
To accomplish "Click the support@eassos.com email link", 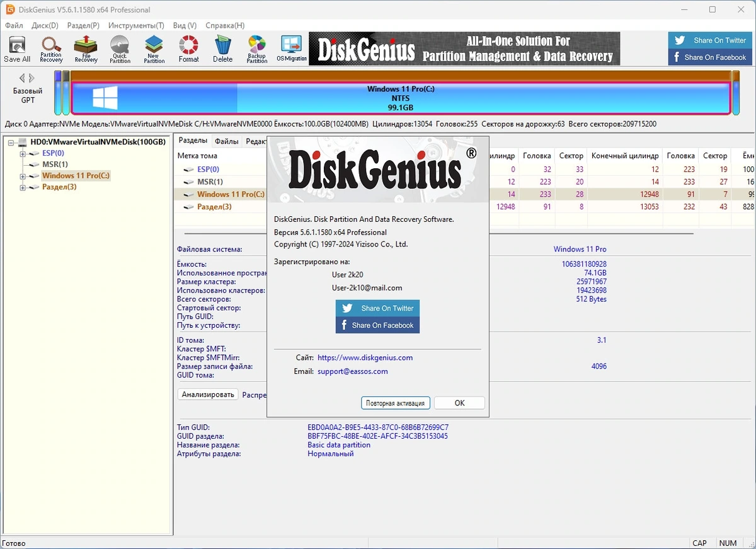I will (x=353, y=371).
